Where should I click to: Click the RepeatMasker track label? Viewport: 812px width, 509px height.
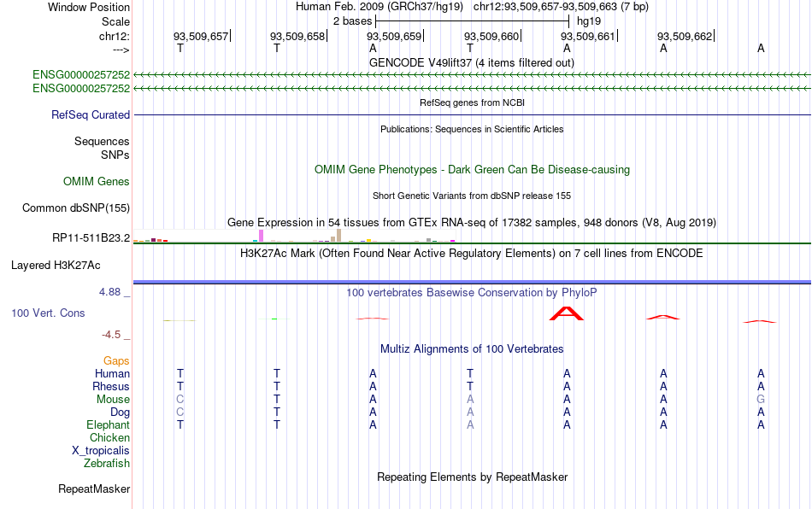(94, 489)
